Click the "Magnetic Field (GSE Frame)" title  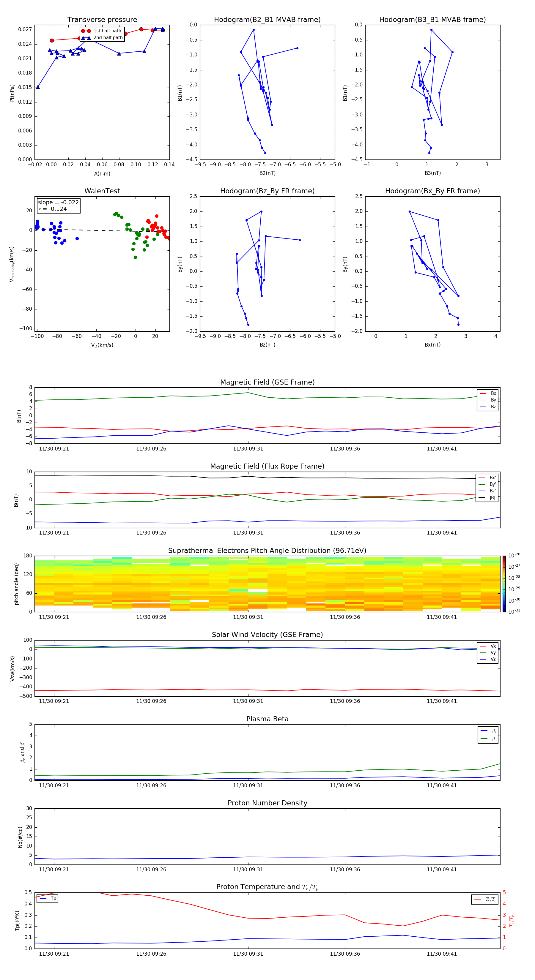pyautogui.click(x=267, y=382)
